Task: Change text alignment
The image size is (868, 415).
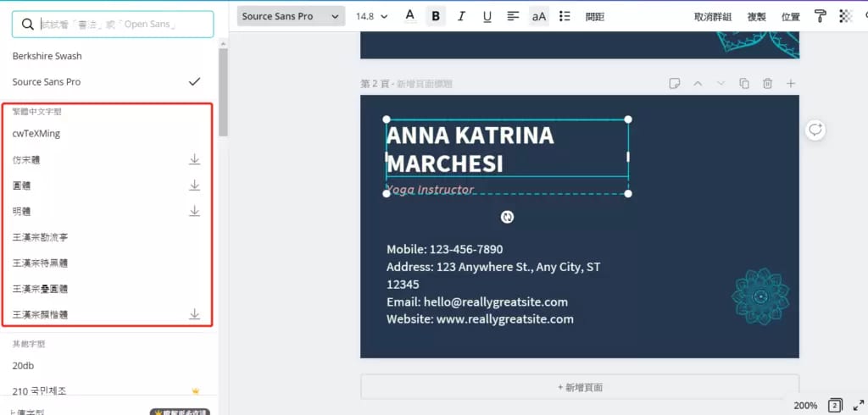Action: (513, 17)
